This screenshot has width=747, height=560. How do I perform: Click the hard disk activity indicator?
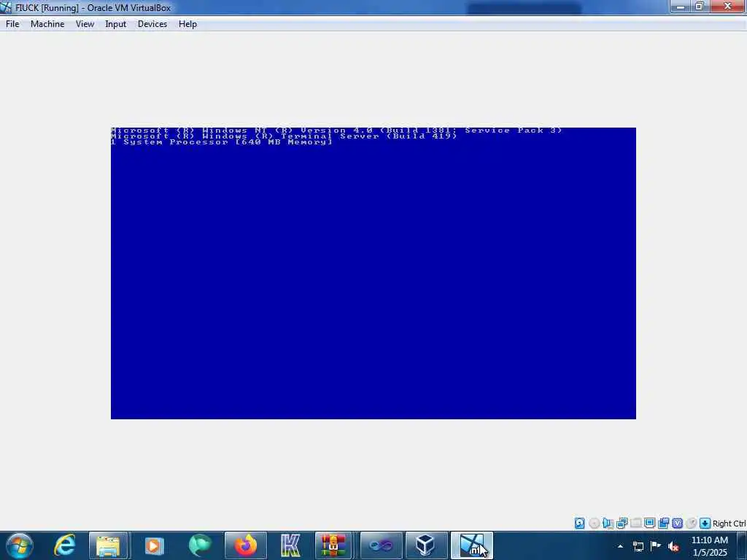[x=579, y=524]
